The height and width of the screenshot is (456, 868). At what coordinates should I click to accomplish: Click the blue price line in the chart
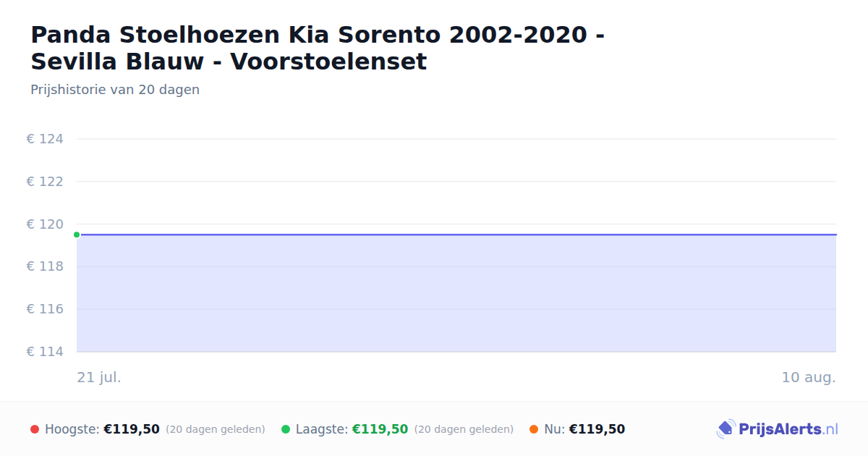[456, 235]
